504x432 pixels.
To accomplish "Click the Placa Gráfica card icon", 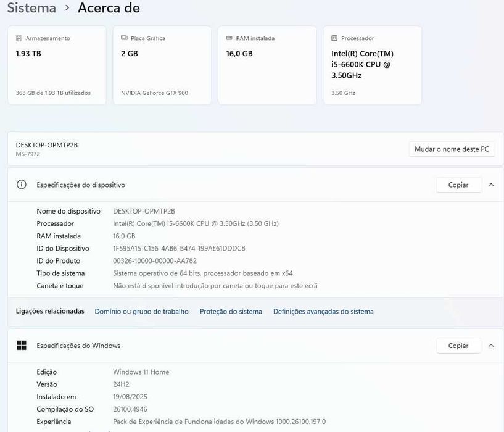I will pos(124,38).
